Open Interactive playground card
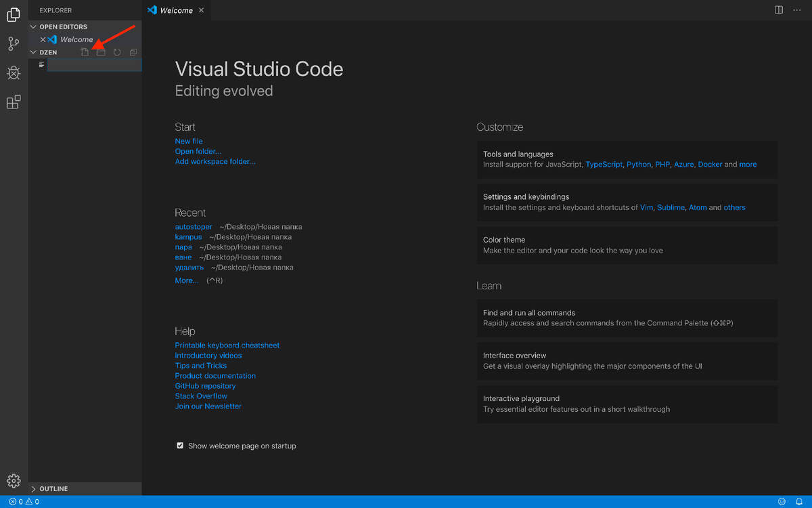Viewport: 812px width, 508px height. tap(627, 404)
